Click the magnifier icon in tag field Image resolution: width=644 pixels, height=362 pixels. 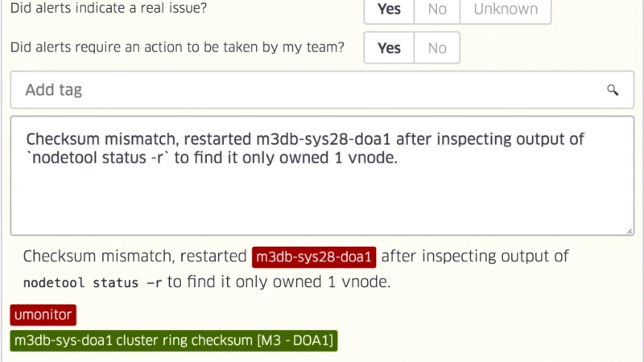coord(613,90)
